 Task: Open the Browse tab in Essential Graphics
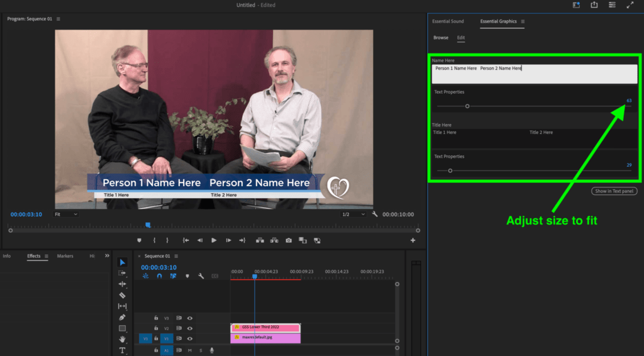click(441, 38)
